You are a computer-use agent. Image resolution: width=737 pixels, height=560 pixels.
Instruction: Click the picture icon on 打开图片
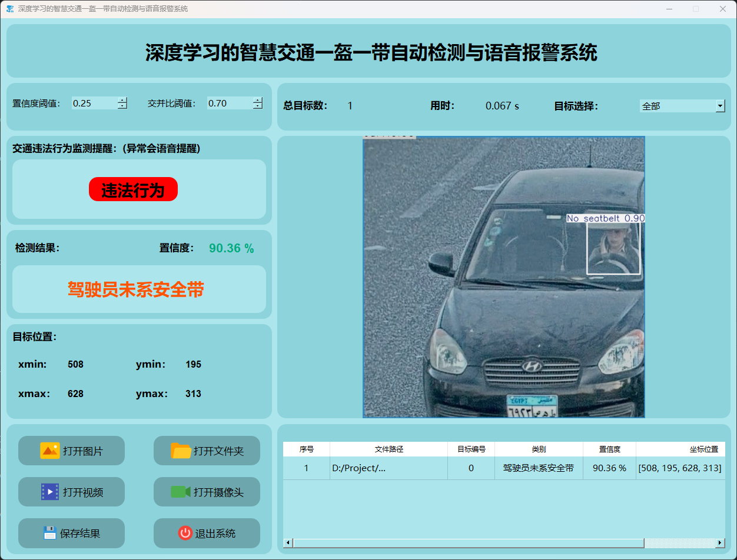point(50,451)
